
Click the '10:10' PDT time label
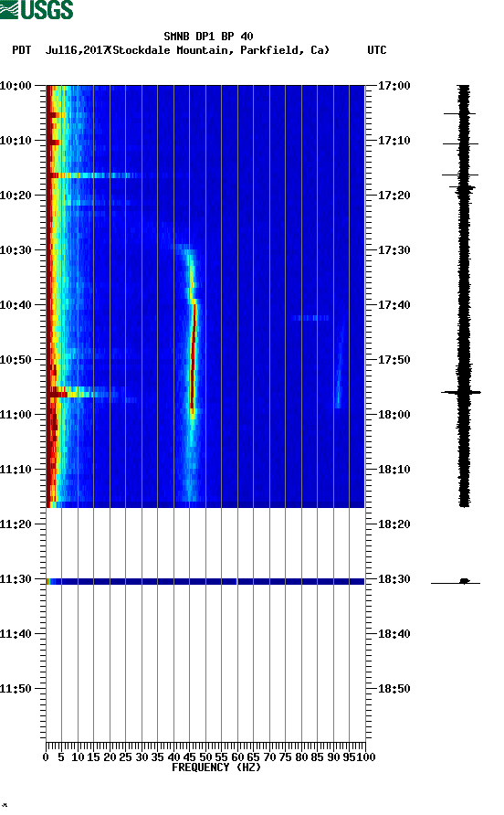pos(16,141)
